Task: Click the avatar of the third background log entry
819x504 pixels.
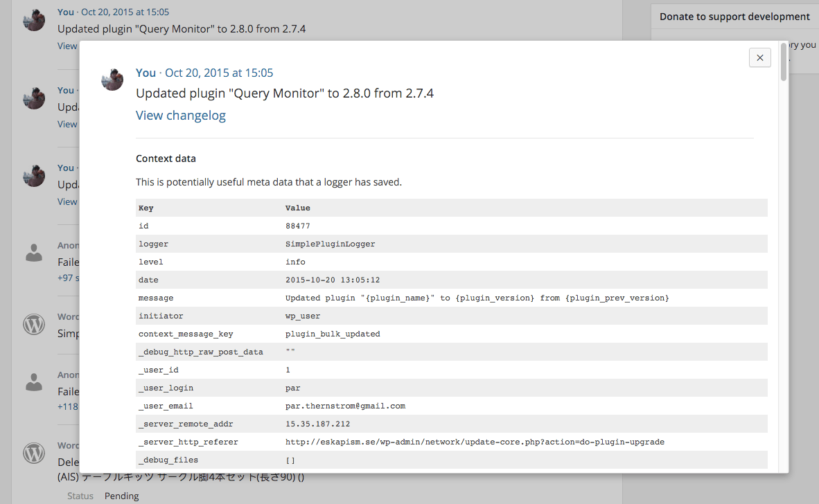Action: click(34, 174)
